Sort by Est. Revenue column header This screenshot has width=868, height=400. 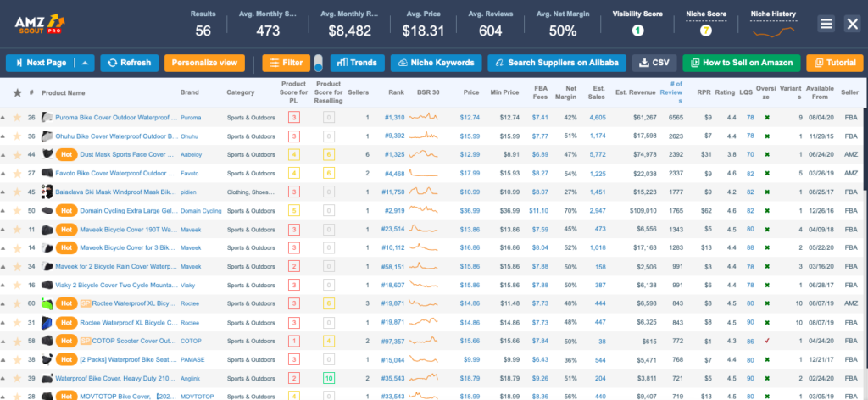pos(636,92)
